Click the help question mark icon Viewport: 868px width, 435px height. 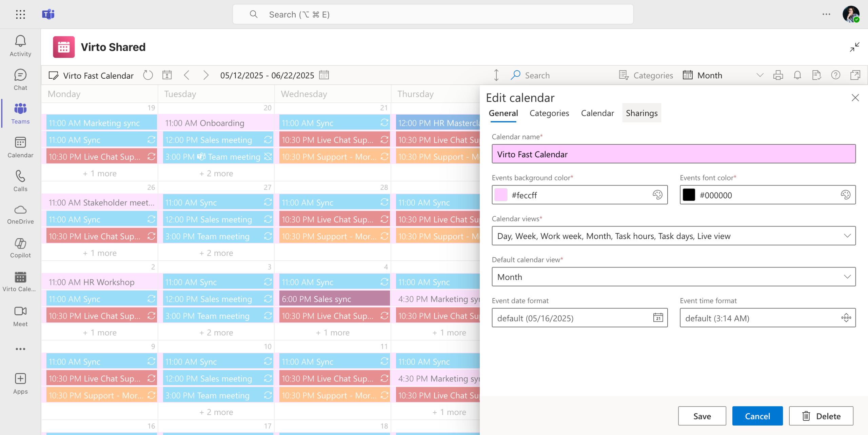click(835, 75)
